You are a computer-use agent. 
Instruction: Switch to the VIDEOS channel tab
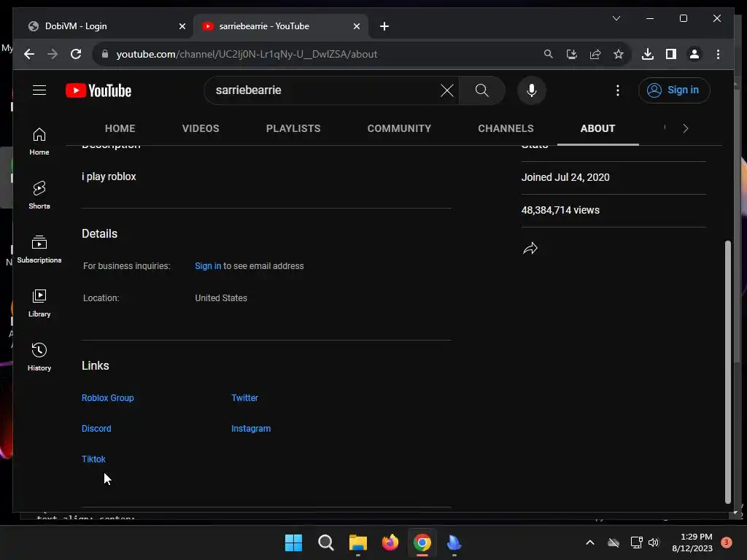[x=201, y=128]
